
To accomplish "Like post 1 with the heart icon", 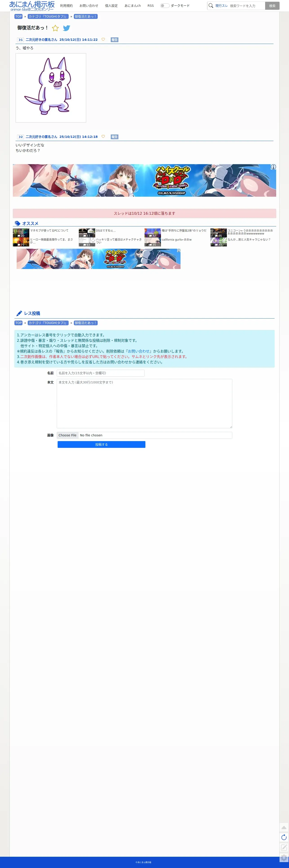I will [x=103, y=39].
